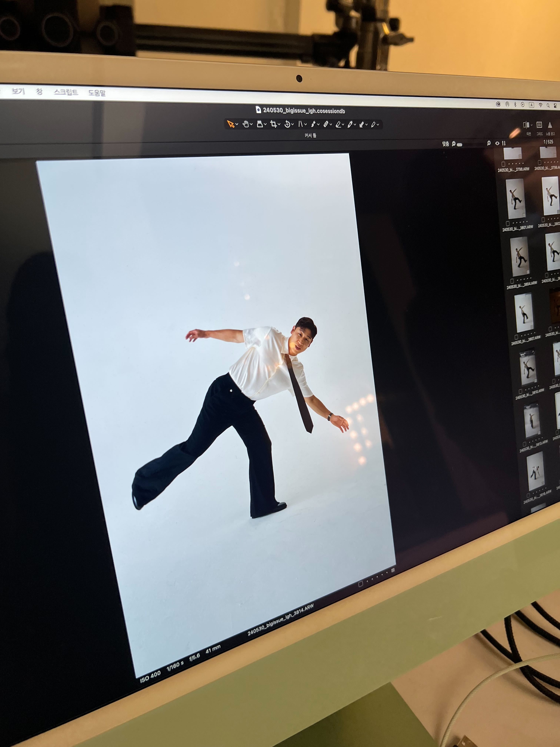
Task: Select the Heal band-aid tool
Action: [326, 124]
